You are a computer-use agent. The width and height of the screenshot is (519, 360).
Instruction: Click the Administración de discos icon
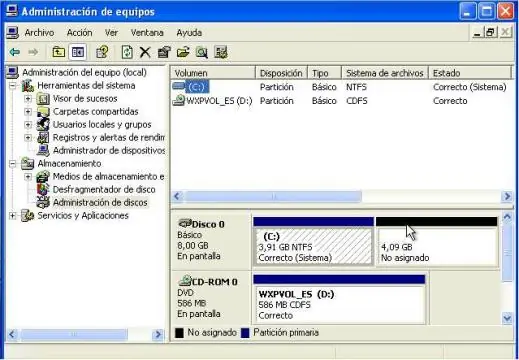43,202
